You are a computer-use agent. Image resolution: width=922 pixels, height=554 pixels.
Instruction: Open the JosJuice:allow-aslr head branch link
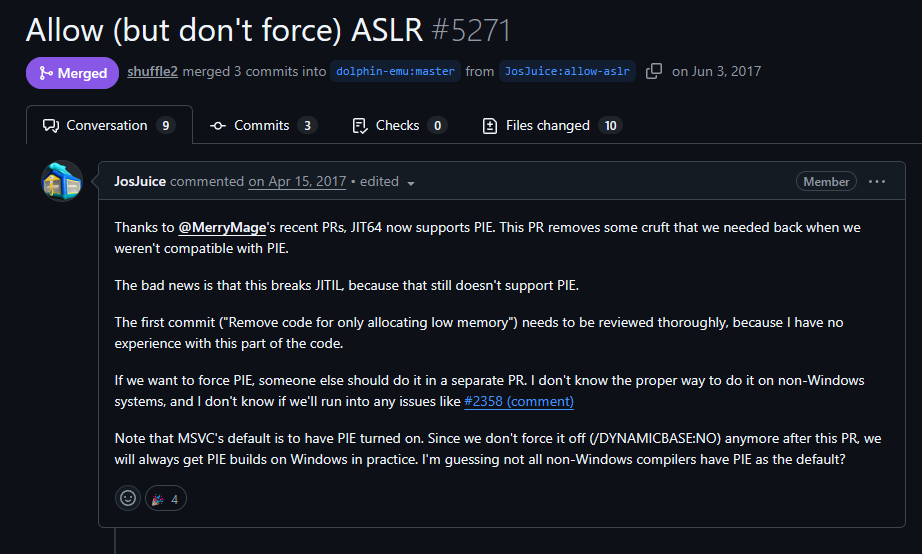pyautogui.click(x=567, y=72)
